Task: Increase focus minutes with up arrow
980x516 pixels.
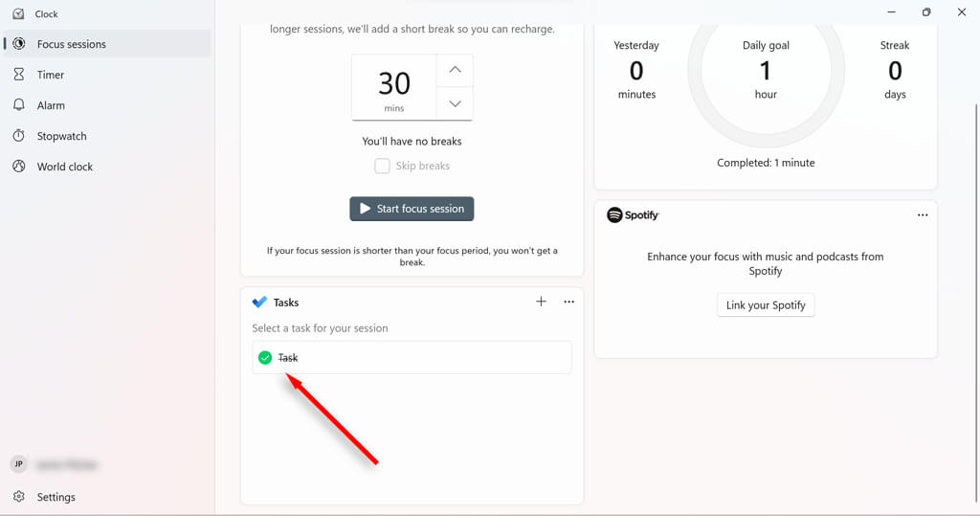Action: 455,70
